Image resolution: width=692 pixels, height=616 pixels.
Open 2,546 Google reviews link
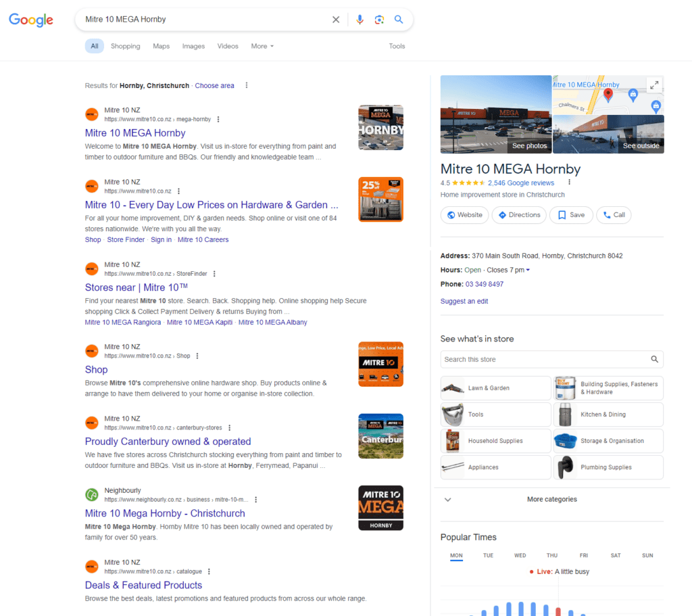[x=521, y=183]
